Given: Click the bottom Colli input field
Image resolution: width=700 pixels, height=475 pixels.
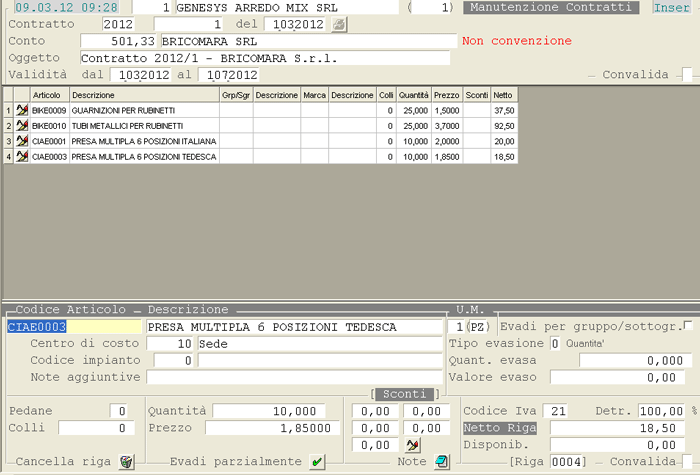Looking at the screenshot, I should pyautogui.click(x=96, y=428).
